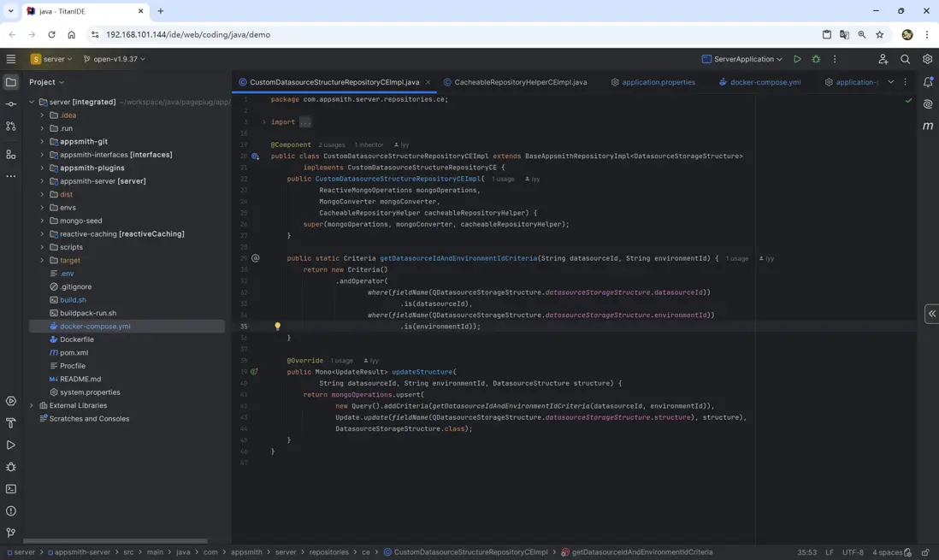The image size is (939, 560).
Task: Toggle the read-only lock icon in status bar
Action: [925, 552]
